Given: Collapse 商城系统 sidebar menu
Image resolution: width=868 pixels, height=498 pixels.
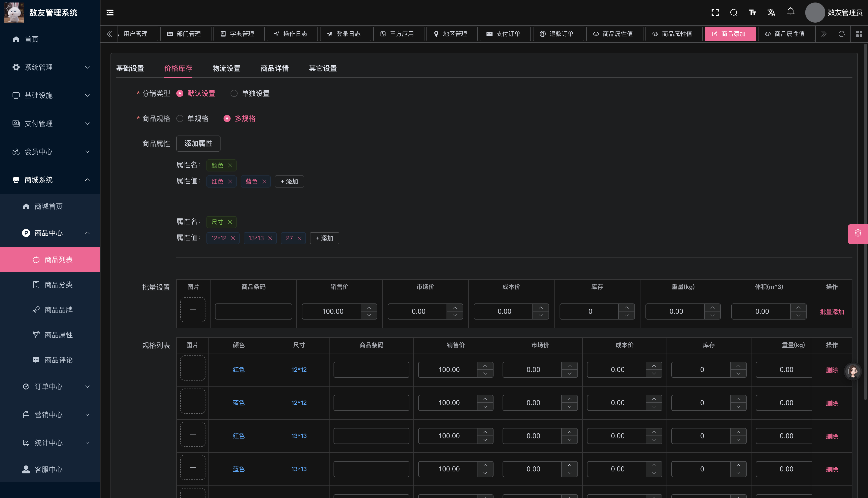Looking at the screenshot, I should [x=50, y=180].
